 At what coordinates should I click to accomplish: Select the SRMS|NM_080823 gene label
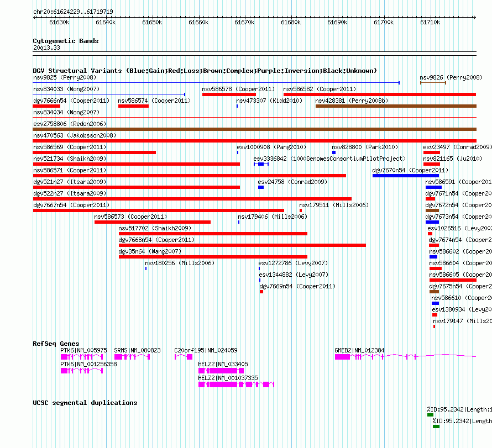click(137, 350)
